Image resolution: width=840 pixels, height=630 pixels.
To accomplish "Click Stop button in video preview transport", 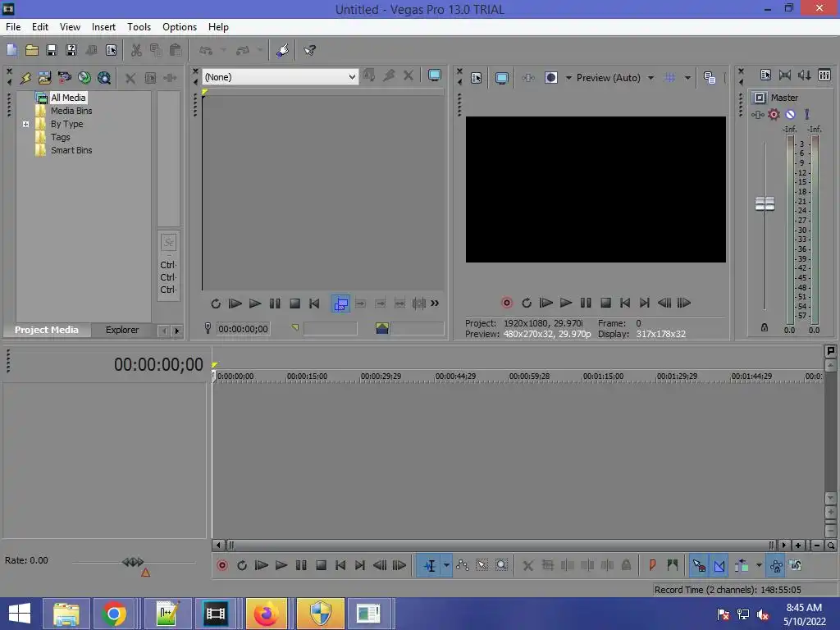I will point(605,303).
